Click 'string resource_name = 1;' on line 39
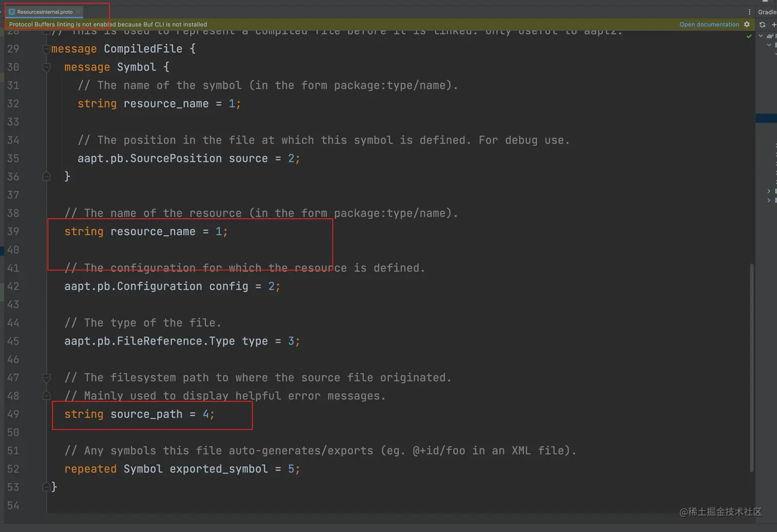Viewport: 777px width, 532px height. pos(146,232)
